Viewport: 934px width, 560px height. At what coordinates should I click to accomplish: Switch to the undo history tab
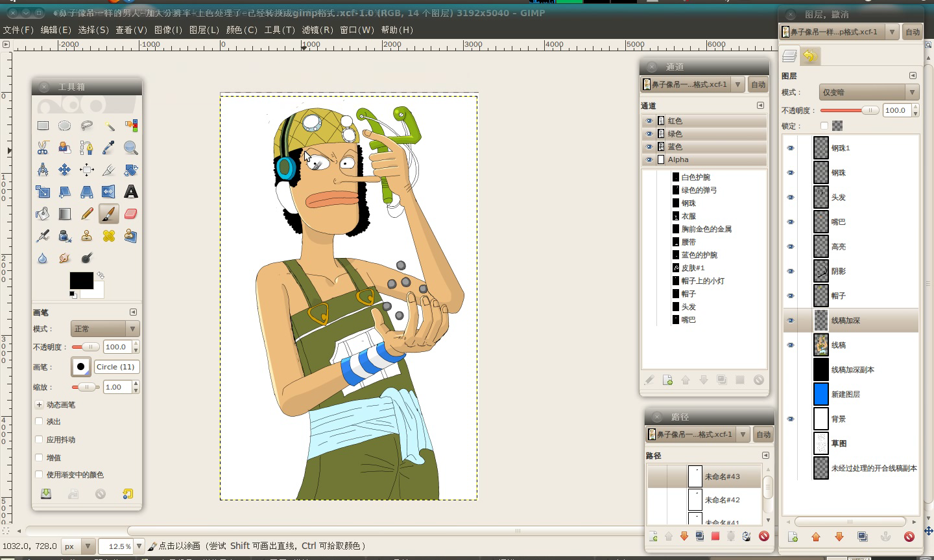809,56
